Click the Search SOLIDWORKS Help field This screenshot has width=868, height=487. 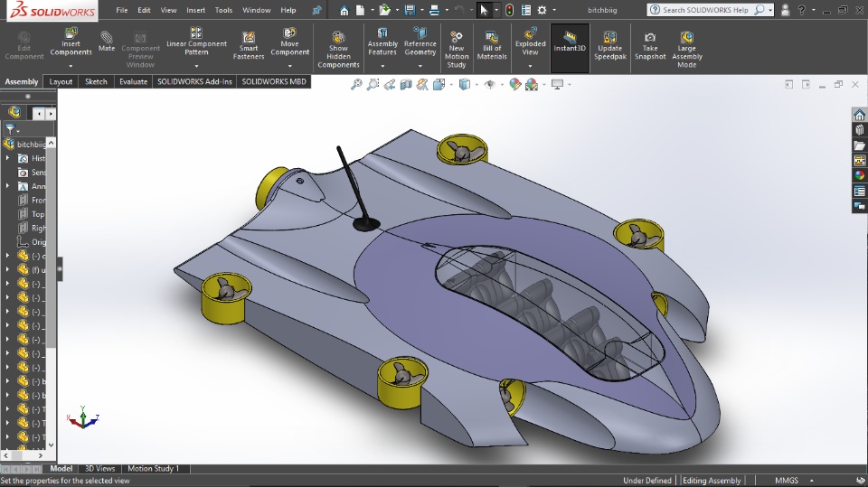click(705, 10)
